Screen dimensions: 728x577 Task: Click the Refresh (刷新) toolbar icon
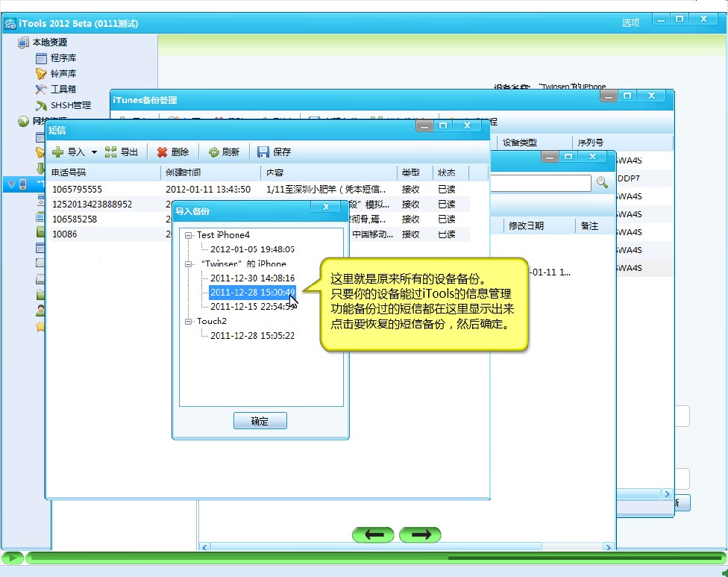point(214,152)
